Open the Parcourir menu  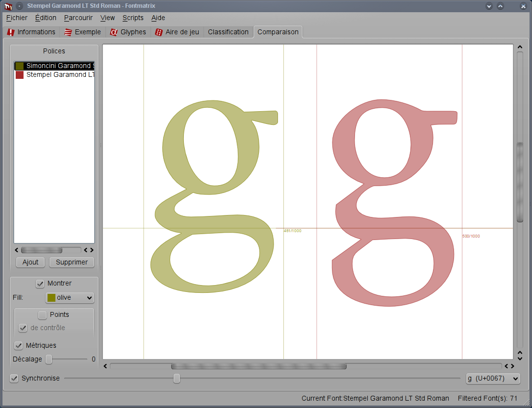(78, 18)
